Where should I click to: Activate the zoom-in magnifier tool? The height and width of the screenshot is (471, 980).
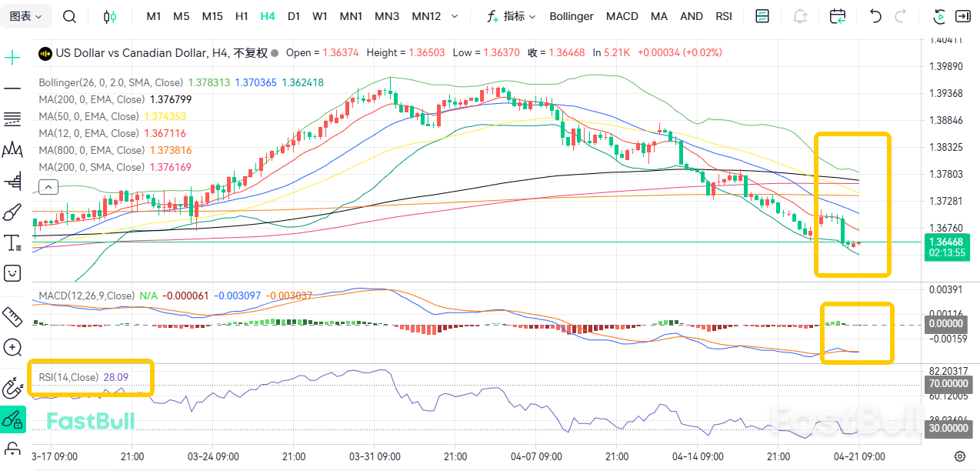pos(12,347)
